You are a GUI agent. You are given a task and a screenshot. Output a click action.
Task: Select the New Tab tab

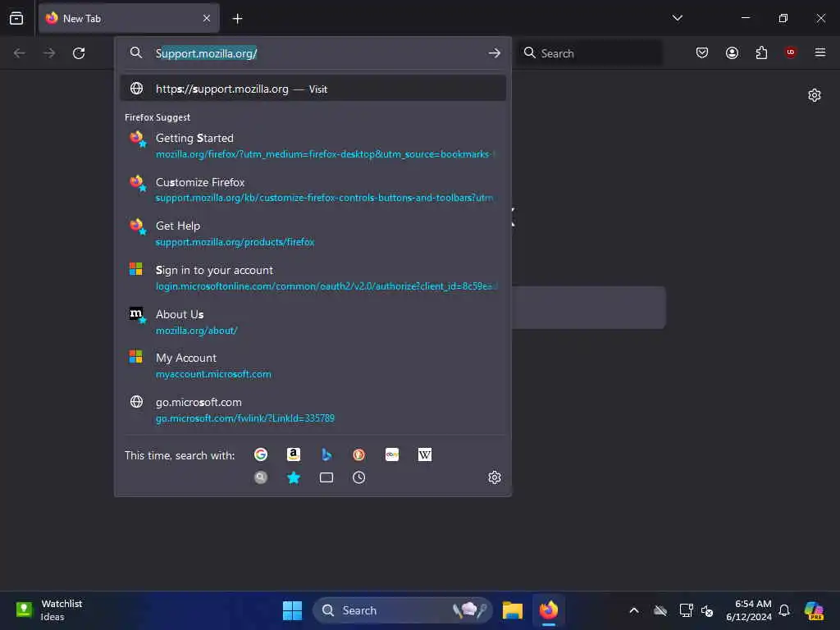129,18
